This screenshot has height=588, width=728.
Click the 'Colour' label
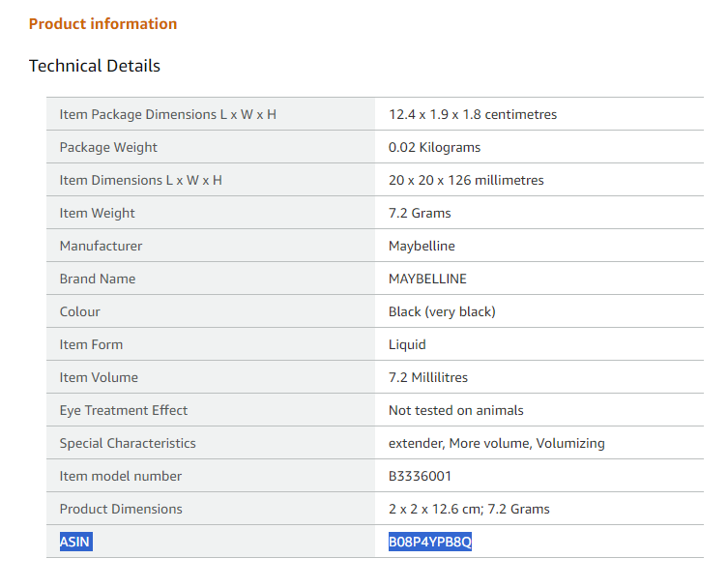79,311
